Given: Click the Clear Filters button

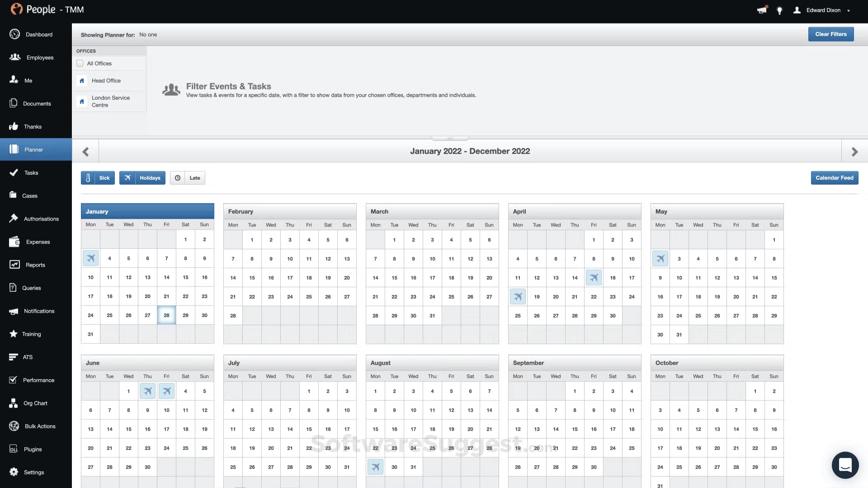Looking at the screenshot, I should point(830,34).
